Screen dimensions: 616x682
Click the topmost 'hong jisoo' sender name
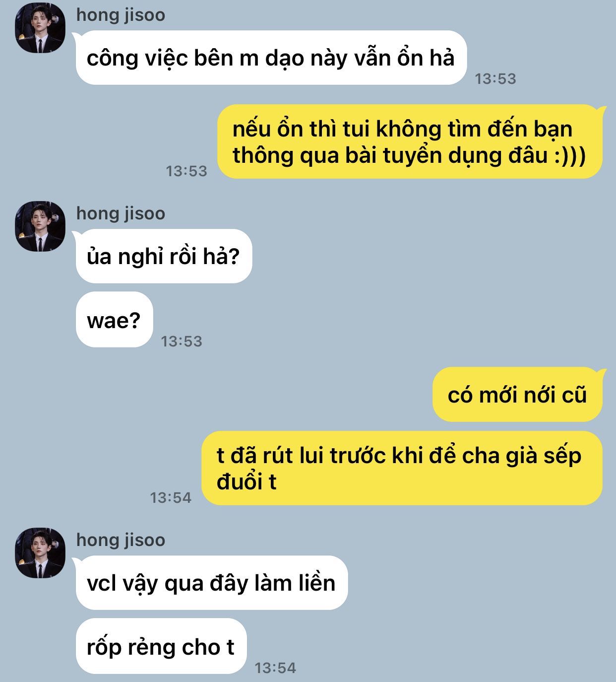[x=121, y=15]
